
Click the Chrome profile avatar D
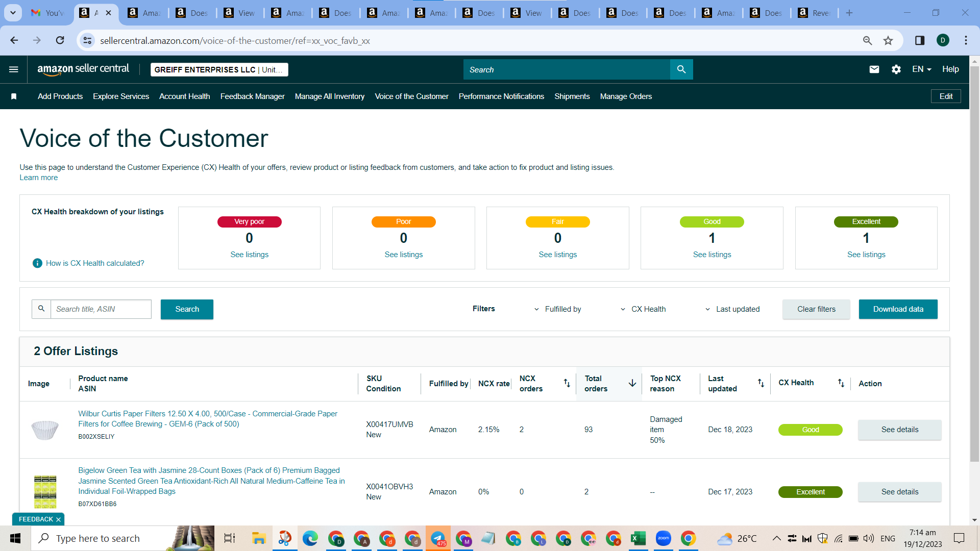(943, 40)
